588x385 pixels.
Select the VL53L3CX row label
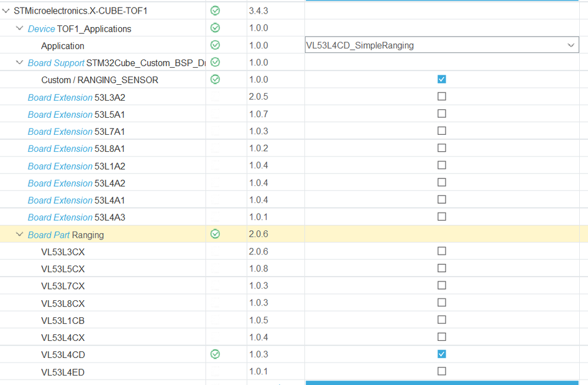(63, 252)
